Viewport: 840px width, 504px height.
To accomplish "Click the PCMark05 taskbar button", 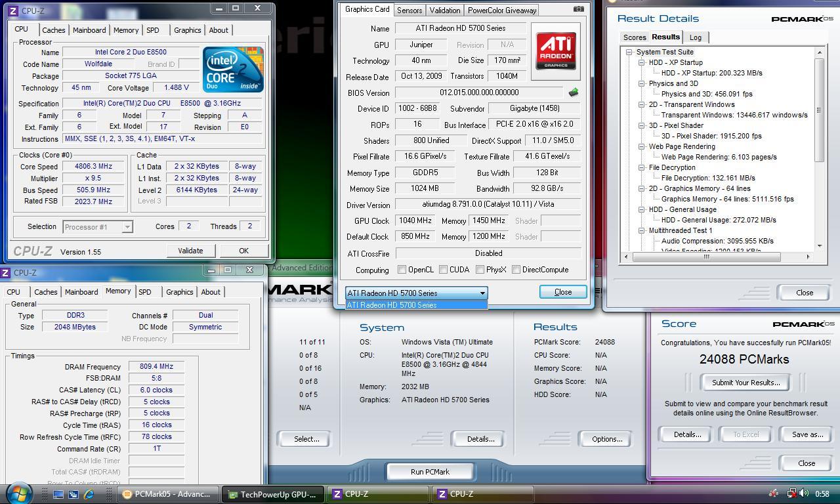I will click(167, 494).
